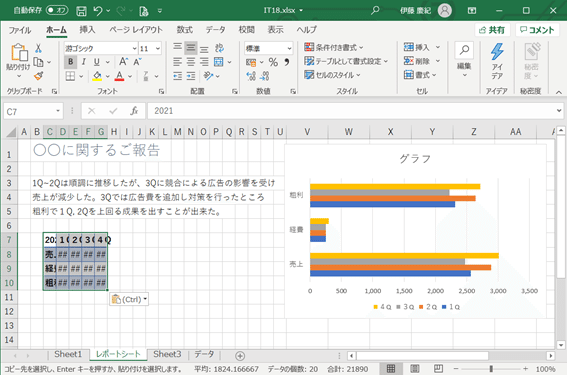The image size is (567, 375).
Task: Click Decrease Decimal icon
Action: pos(265,76)
